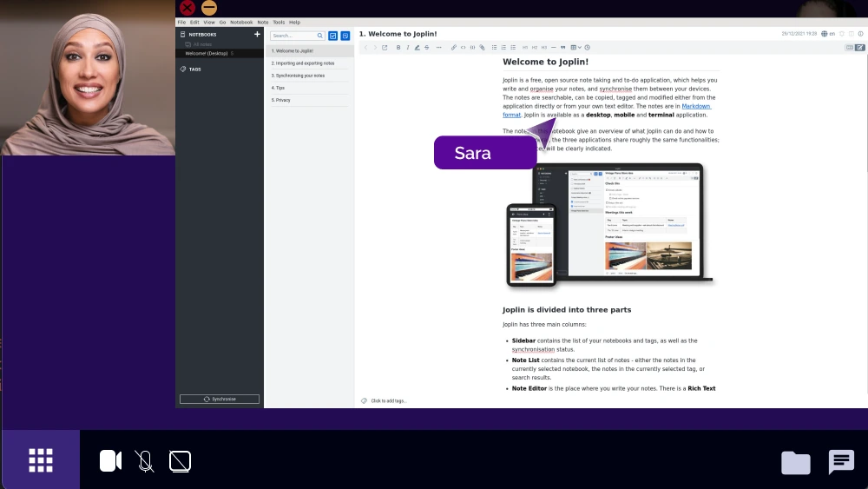This screenshot has height=489, width=868.
Task: Click the note back navigation arrow
Action: point(366,48)
